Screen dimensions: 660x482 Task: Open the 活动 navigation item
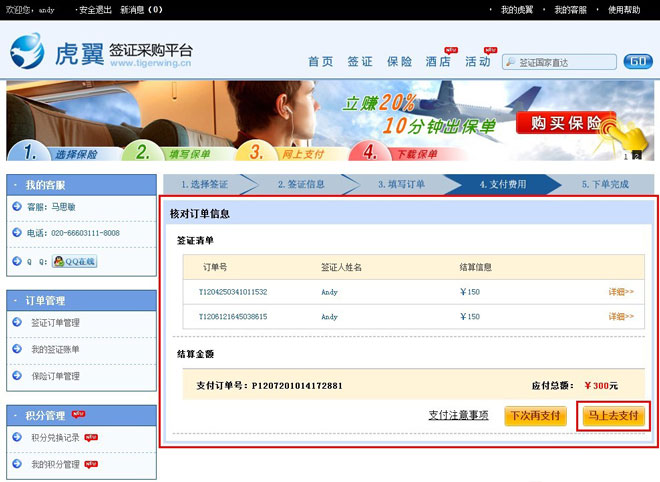coord(478,62)
